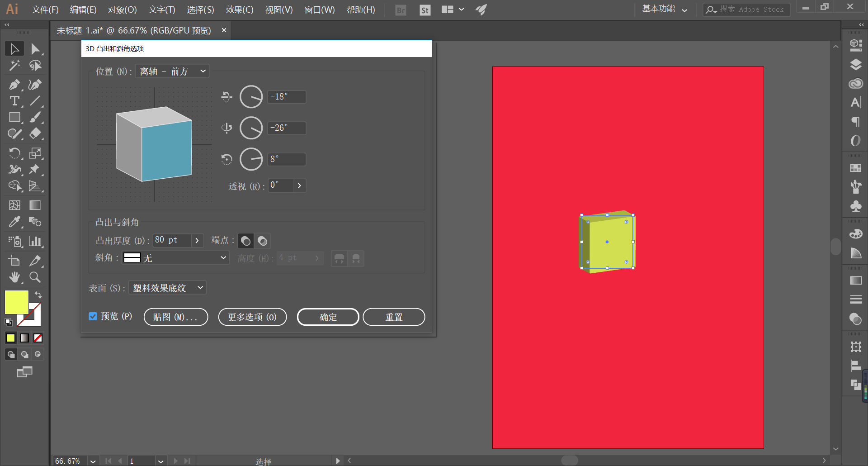Select the Pen tool in toolbar
This screenshot has height=466, width=868.
14,85
